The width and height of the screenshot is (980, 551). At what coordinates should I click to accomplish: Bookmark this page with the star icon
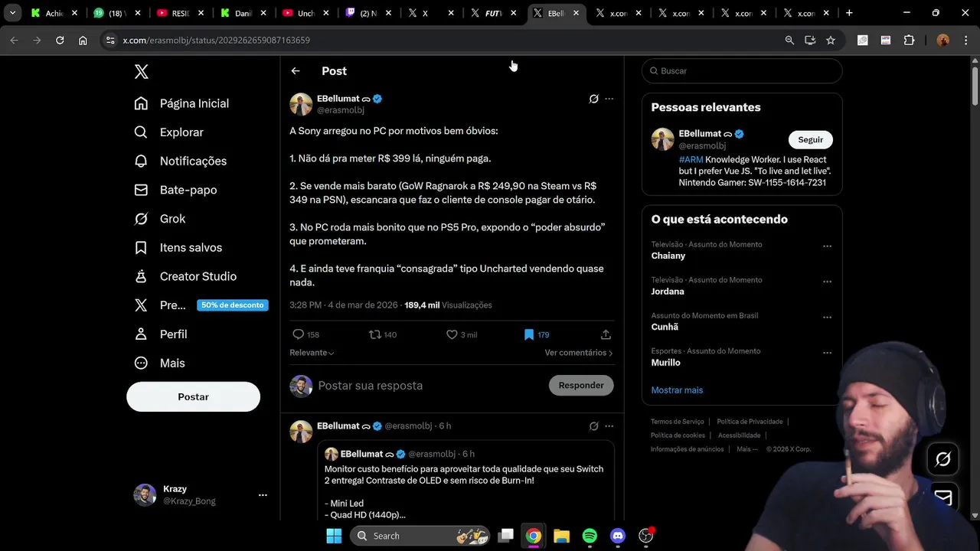[x=831, y=41]
